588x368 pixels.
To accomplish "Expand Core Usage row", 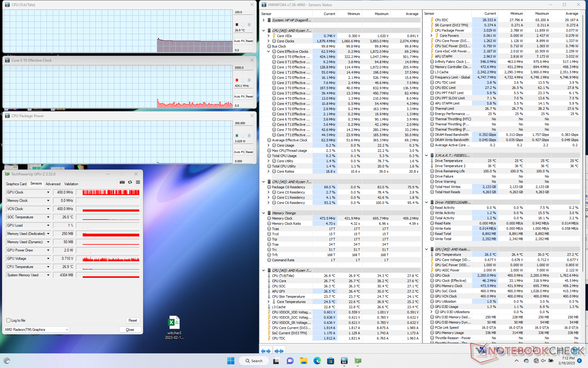I will click(269, 145).
